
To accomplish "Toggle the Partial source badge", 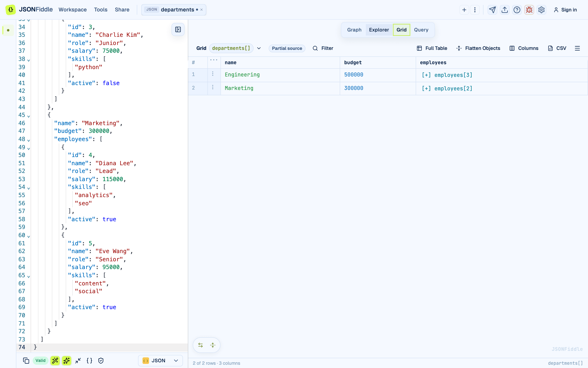I will pyautogui.click(x=287, y=48).
